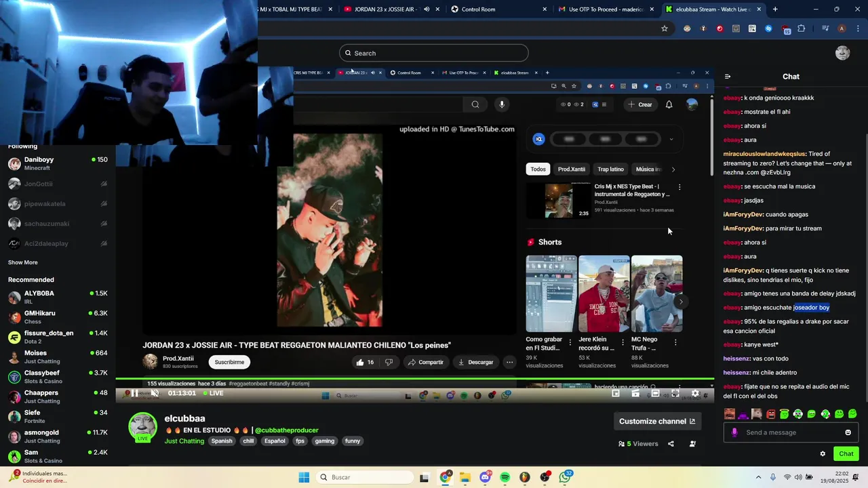Open Spotify from the taskbar
The height and width of the screenshot is (488, 868).
[505, 477]
